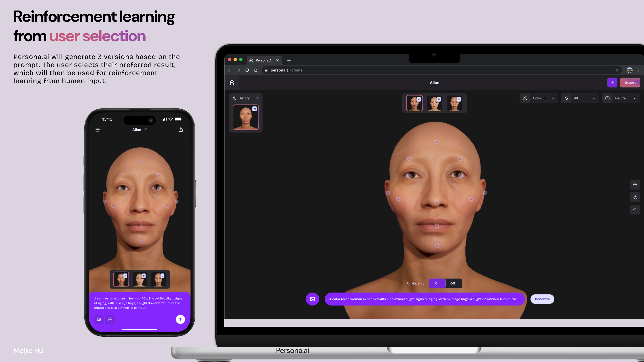The image size is (644, 362).
Task: Tap the send arrow on the phone prompt
Action: [x=180, y=319]
